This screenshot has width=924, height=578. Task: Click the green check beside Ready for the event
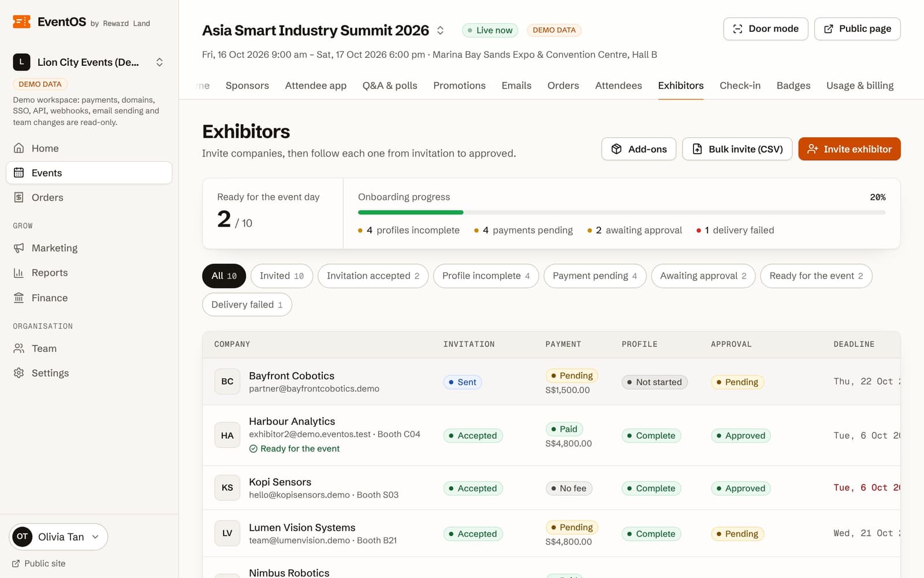tap(254, 449)
